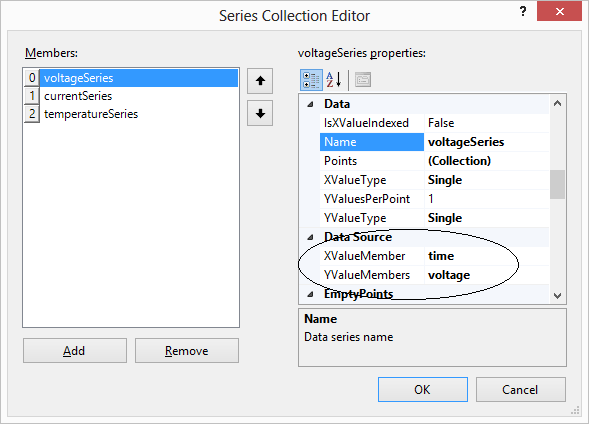Move selected series up with arrow button

pos(260,81)
